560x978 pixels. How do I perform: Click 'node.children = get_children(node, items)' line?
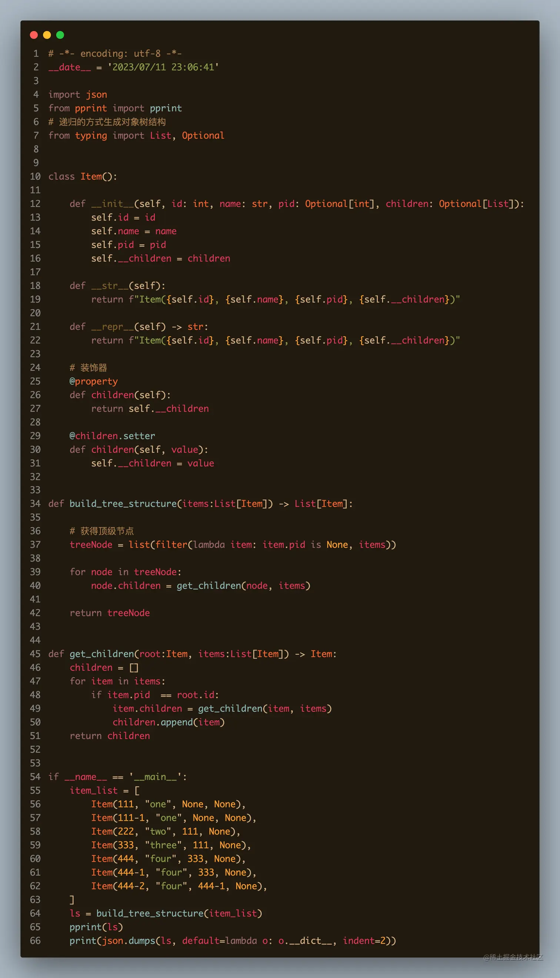[x=201, y=586]
